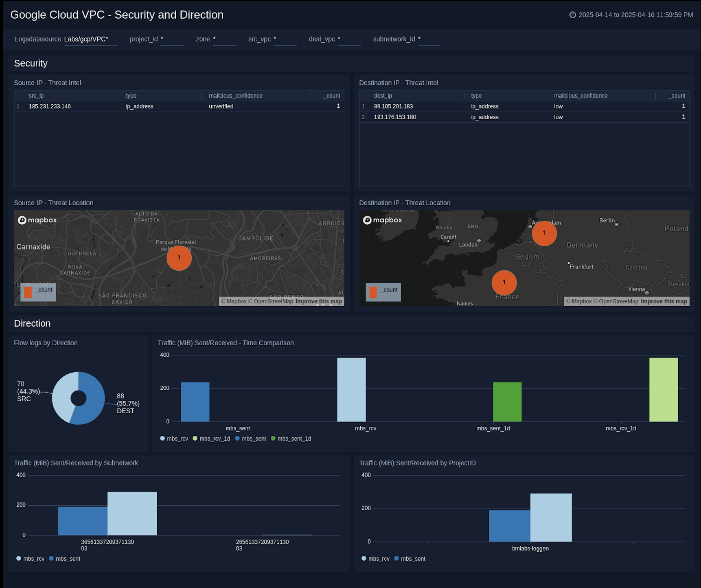Toggle mbs_sent_1d in the Time Comparison legend
The image size is (701, 588).
[x=273, y=439]
